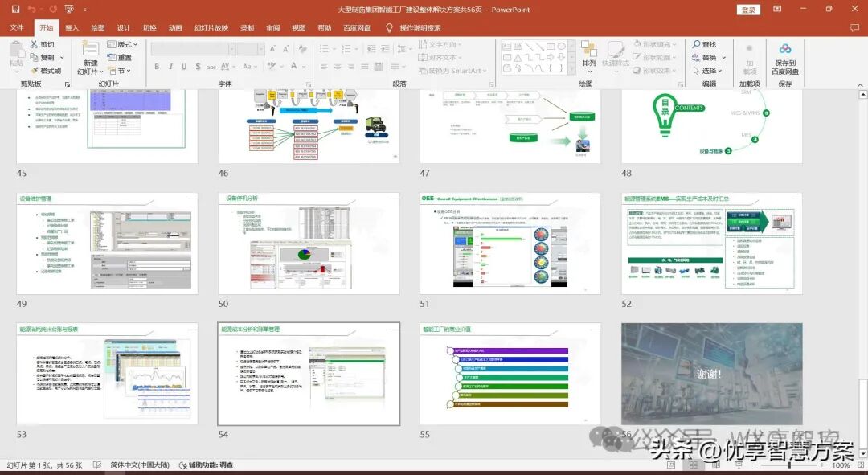
Task: Toggle align text left button
Action: (324, 67)
